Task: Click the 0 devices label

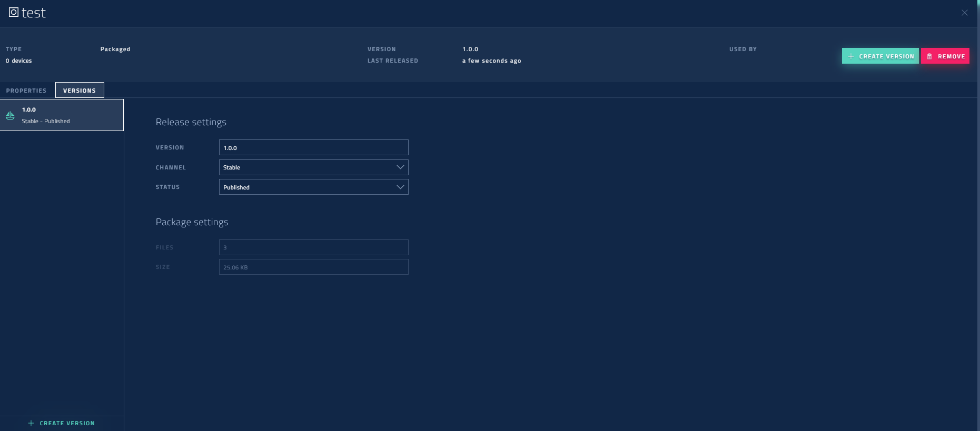Action: click(x=19, y=61)
